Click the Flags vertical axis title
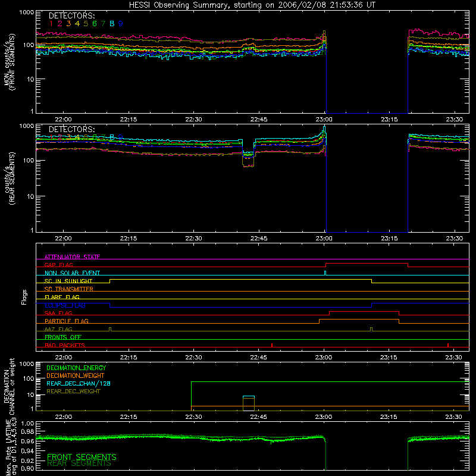The width and height of the screenshot is (476, 476). 24,297
